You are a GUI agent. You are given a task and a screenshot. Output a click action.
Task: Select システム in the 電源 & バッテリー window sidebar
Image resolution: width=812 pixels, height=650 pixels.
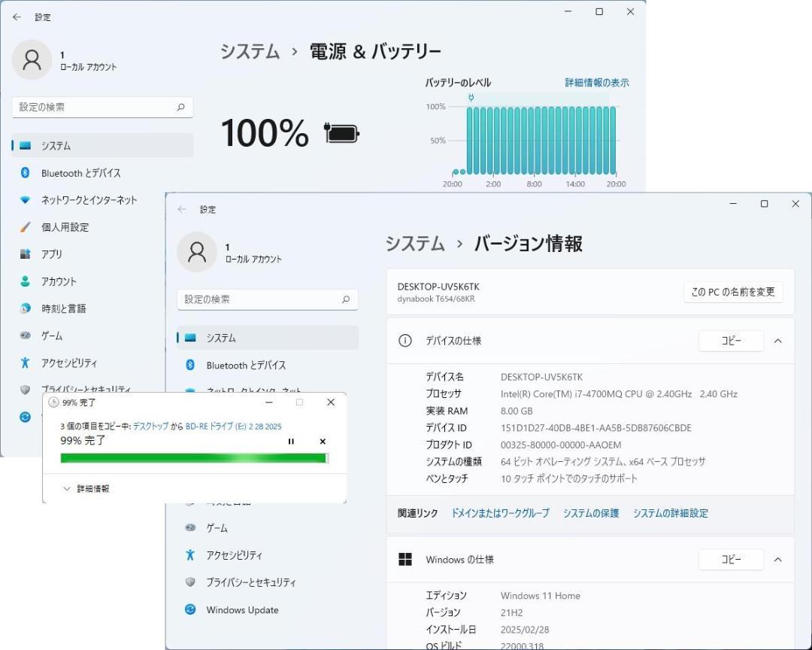pyautogui.click(x=102, y=146)
